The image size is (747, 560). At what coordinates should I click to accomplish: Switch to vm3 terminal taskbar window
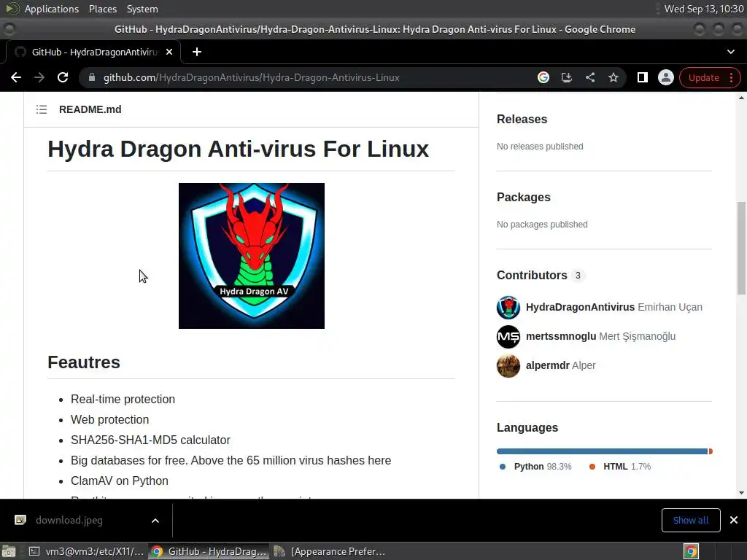click(86, 551)
